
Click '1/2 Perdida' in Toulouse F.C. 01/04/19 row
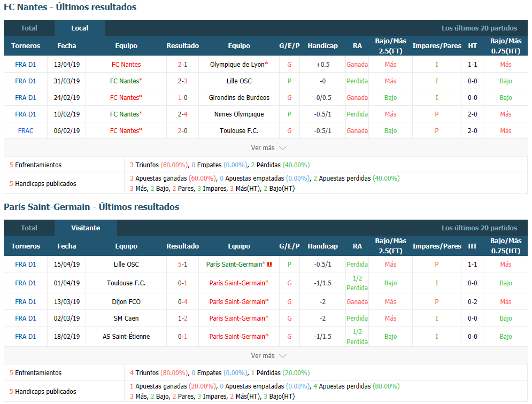357,283
